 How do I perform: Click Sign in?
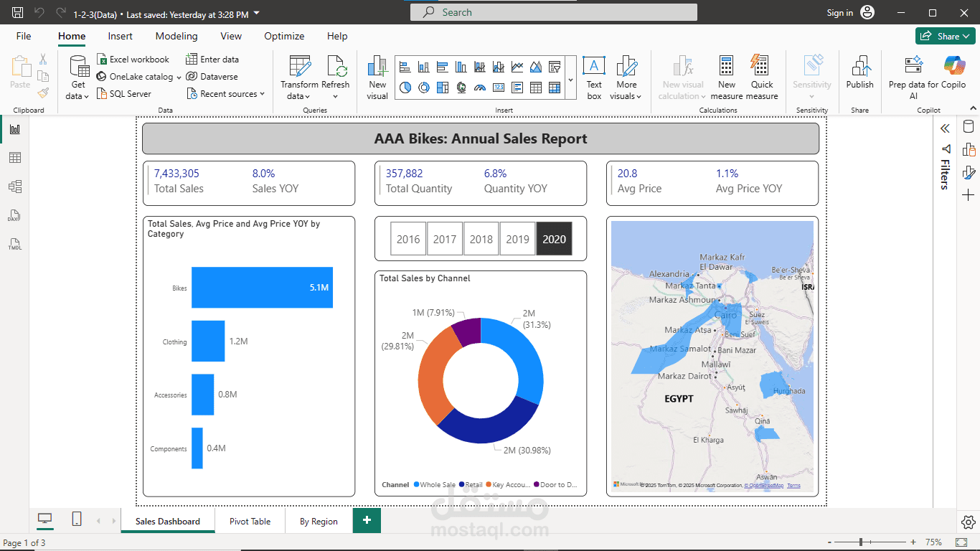840,13
